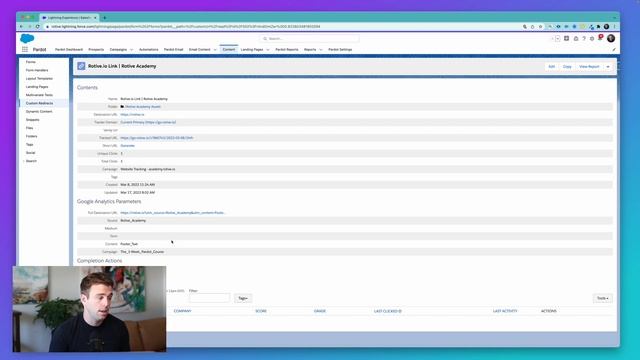Open the favorites list dropdown in header
This screenshot has width=640, height=360.
point(558,38)
